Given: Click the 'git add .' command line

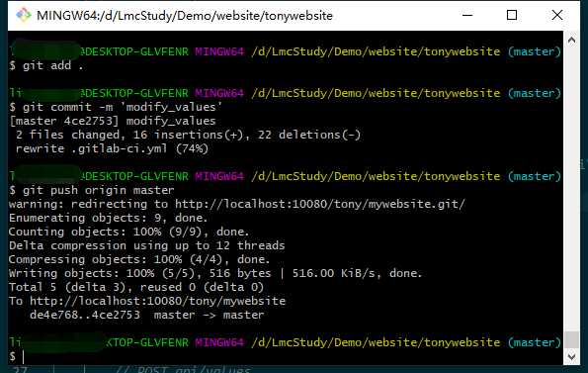Looking at the screenshot, I should (x=46, y=65).
